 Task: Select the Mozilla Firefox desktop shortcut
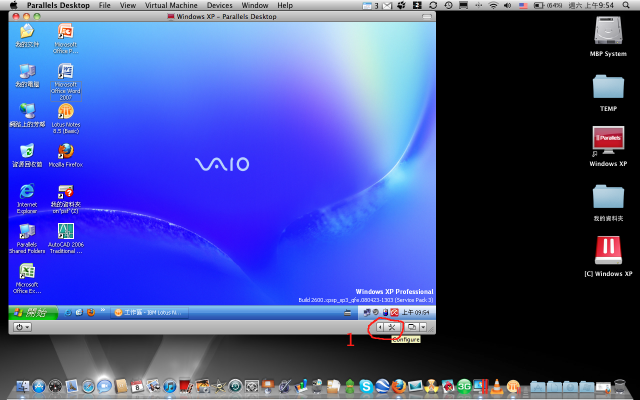pos(65,156)
